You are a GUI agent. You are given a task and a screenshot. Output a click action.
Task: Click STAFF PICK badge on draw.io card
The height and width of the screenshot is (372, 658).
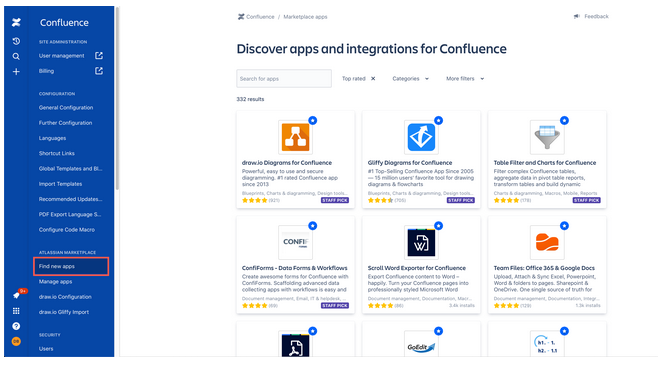[x=335, y=200]
